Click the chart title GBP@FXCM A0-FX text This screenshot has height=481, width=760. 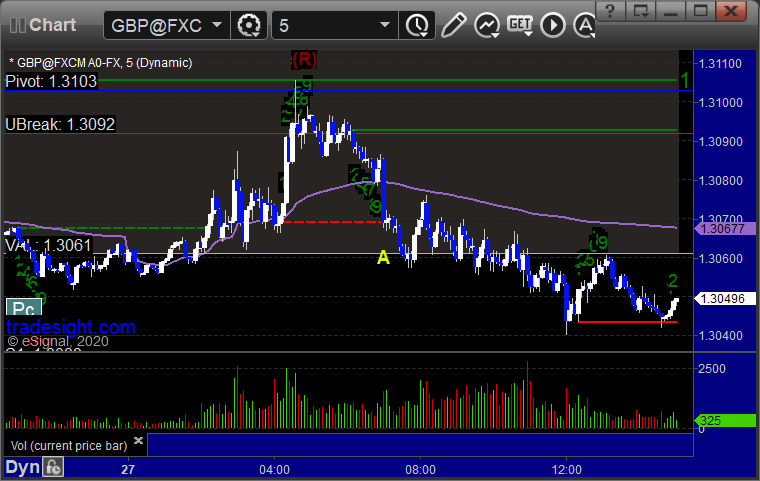tap(100, 63)
